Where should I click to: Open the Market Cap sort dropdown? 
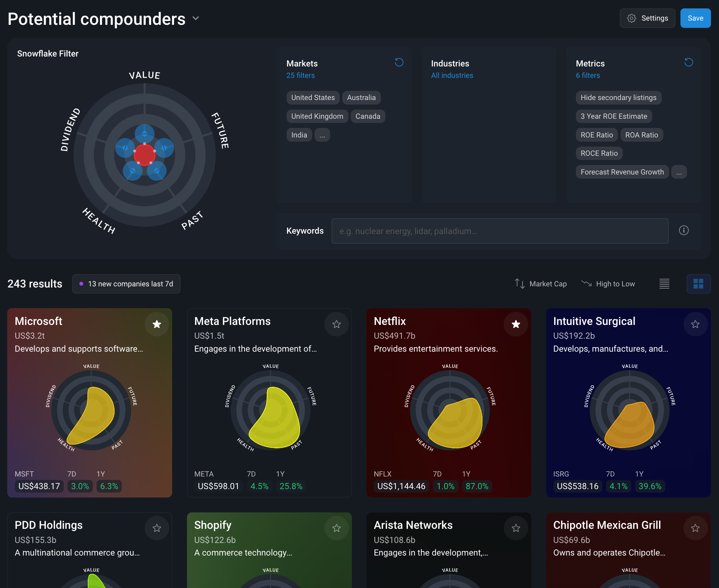[x=540, y=284]
